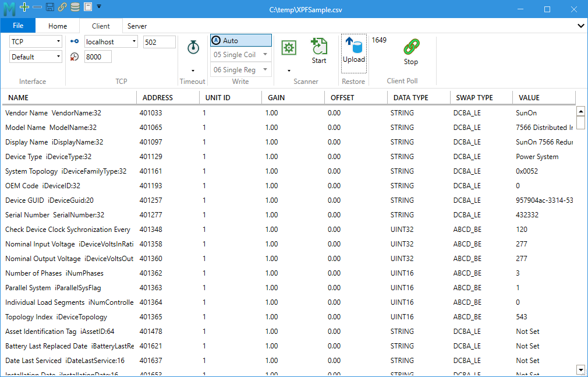Open the 06 Single Reg dropdown
The height and width of the screenshot is (377, 588).
coord(241,69)
